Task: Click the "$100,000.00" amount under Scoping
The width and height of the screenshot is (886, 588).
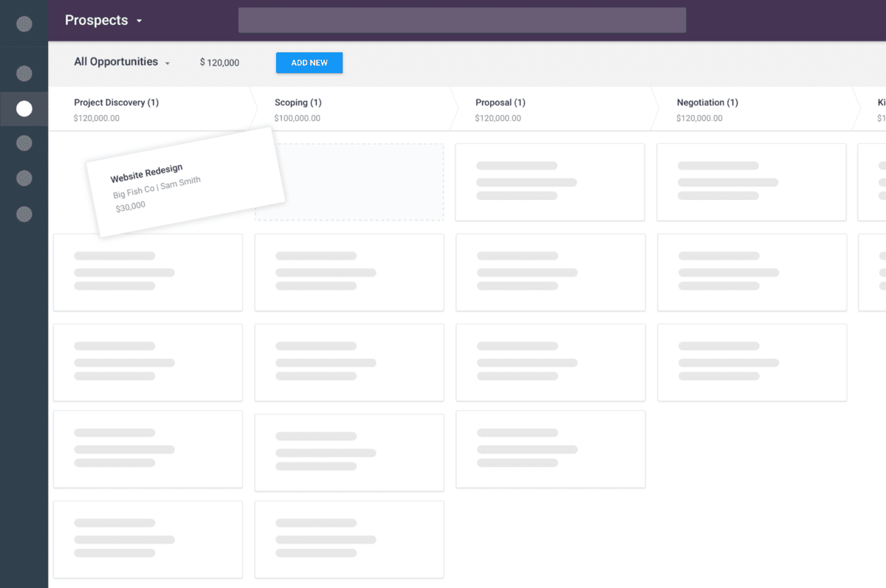Action: 298,118
